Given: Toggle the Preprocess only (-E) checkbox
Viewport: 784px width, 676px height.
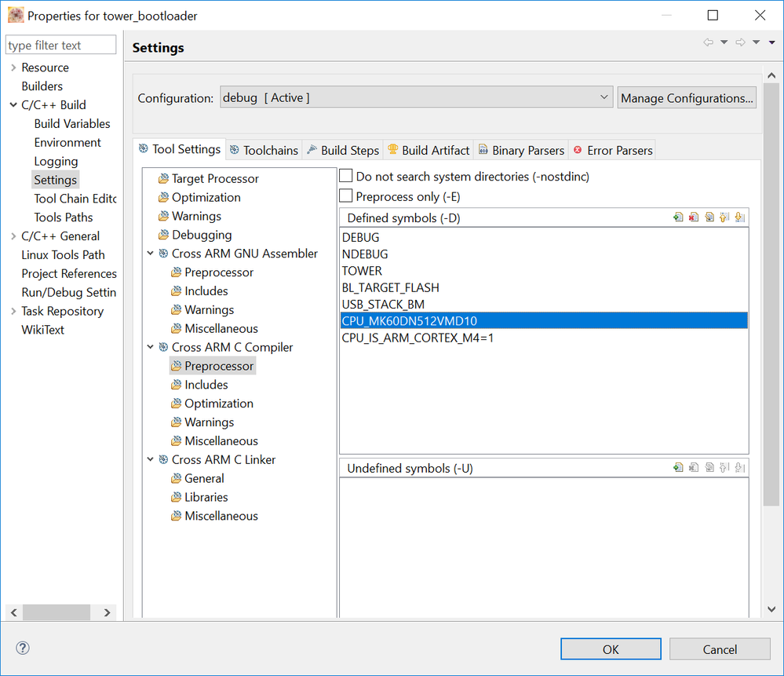Looking at the screenshot, I should 346,195.
